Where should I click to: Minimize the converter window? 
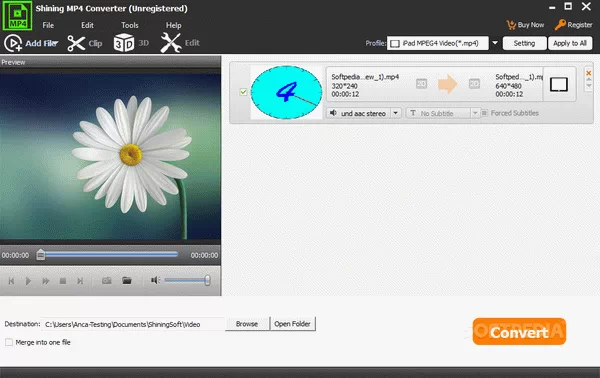552,7
